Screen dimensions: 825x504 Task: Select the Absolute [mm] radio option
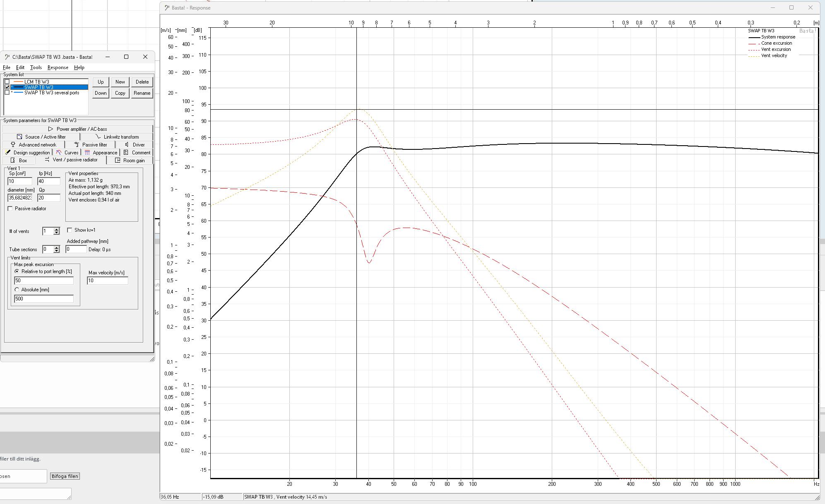[x=17, y=290]
